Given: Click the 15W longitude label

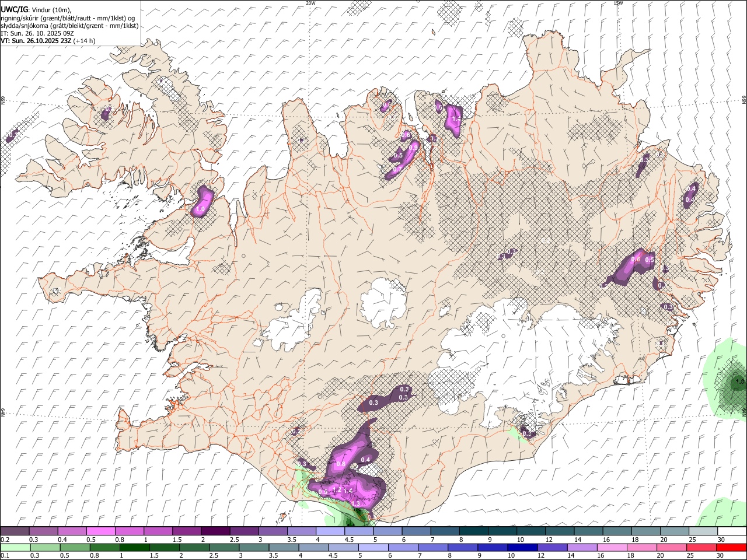Looking at the screenshot, I should point(618,3).
